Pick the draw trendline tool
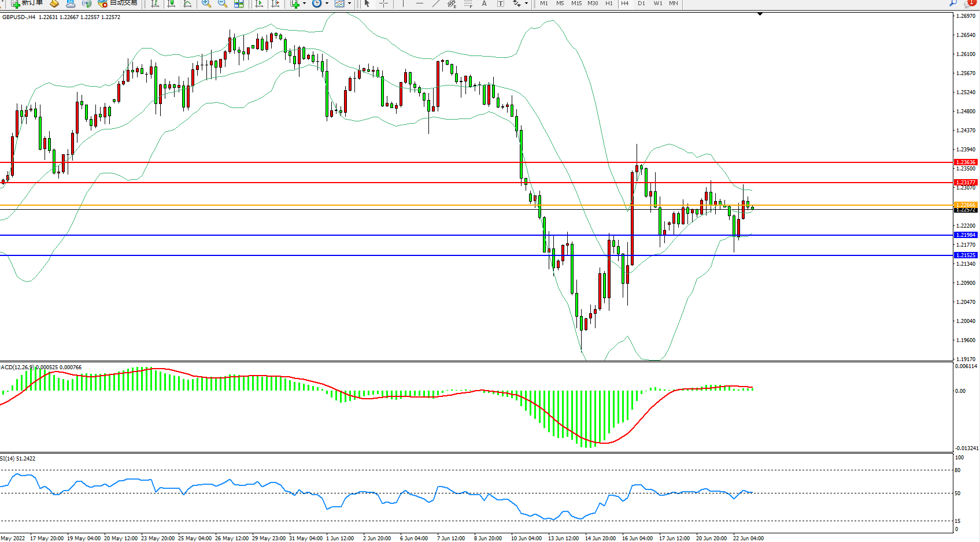 [435, 3]
